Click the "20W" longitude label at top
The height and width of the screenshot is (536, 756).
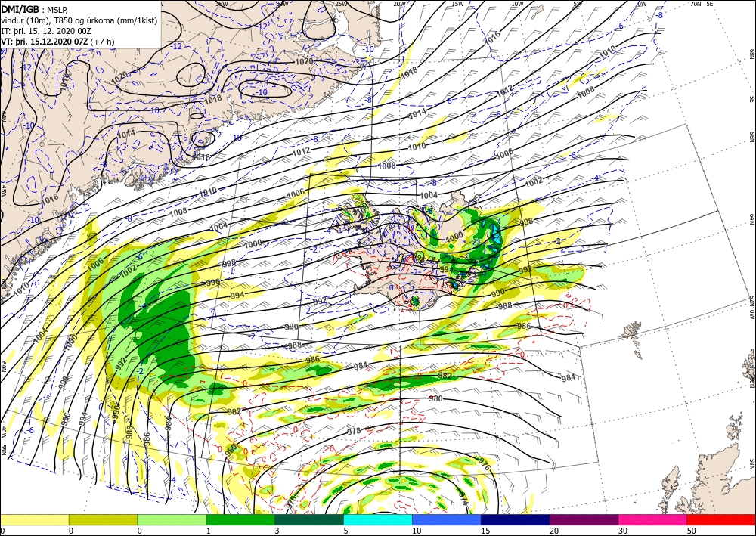click(399, 3)
